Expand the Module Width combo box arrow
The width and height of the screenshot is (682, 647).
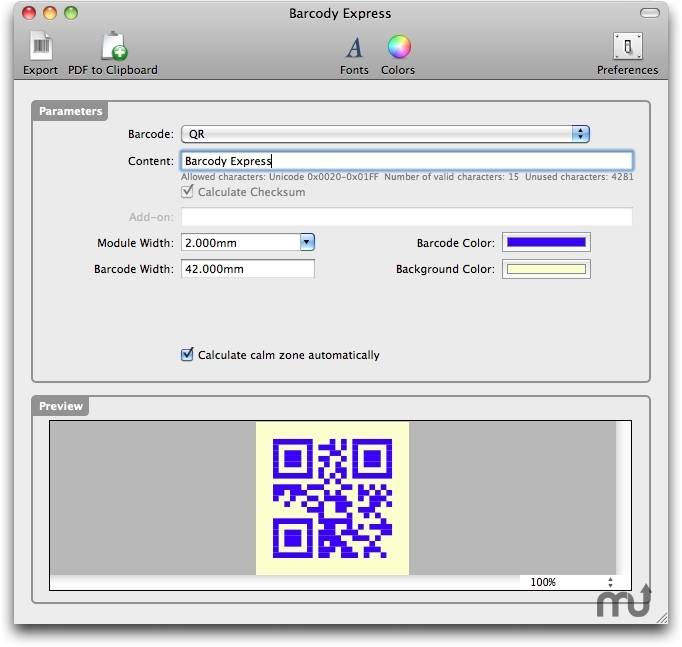point(307,242)
